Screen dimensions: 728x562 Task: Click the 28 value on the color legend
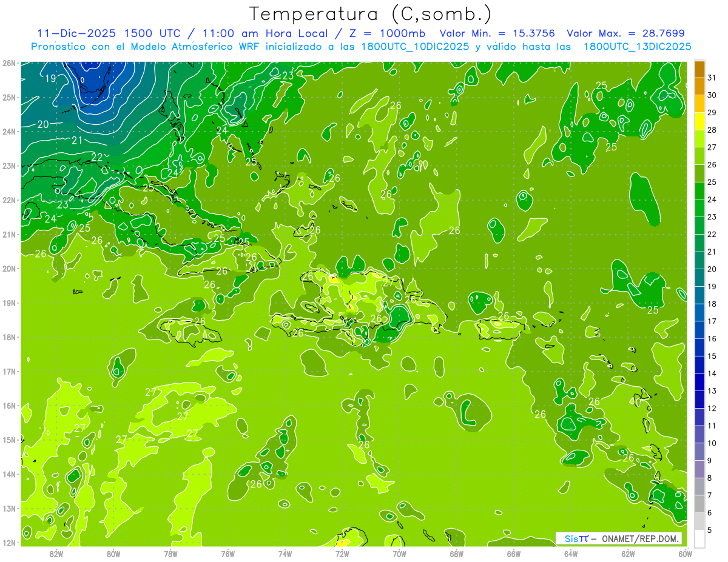712,130
